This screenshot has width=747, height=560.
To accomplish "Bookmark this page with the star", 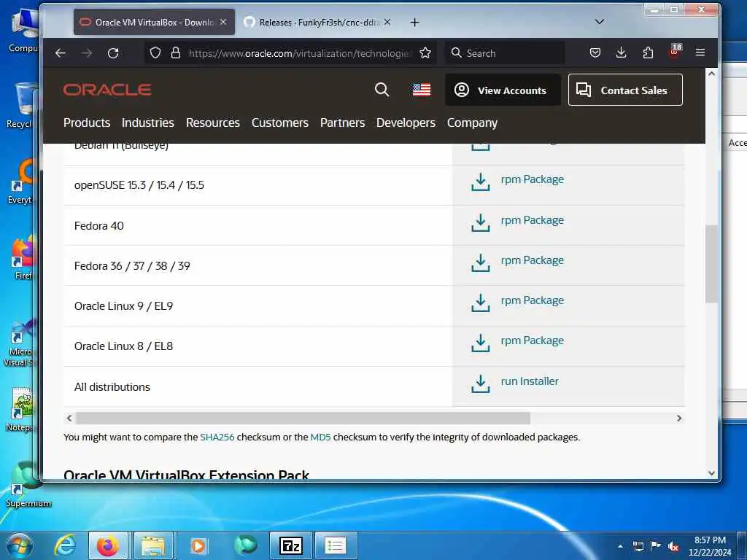I will tap(425, 52).
